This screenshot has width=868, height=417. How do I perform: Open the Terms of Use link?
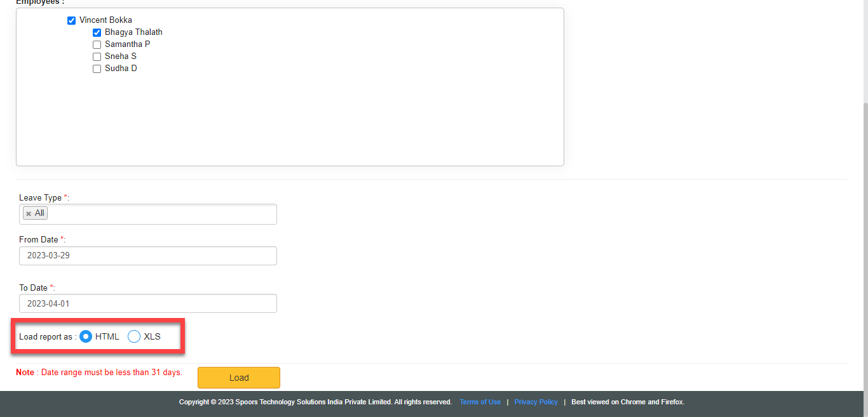tap(480, 402)
